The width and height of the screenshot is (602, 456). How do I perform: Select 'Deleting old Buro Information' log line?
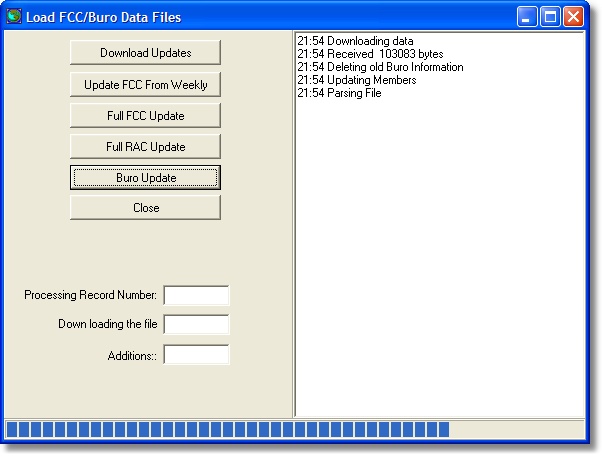tap(380, 67)
